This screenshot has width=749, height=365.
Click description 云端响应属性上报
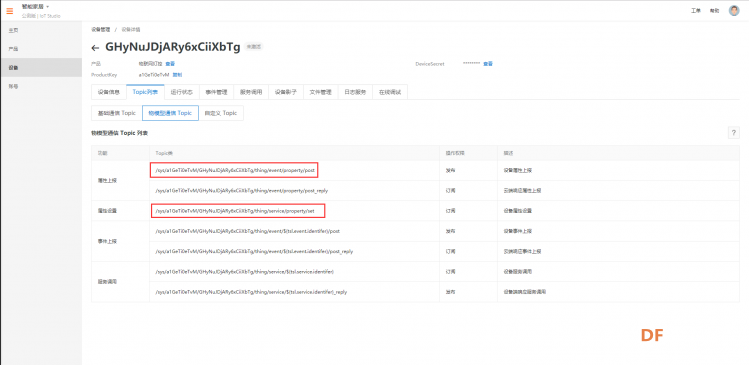[x=522, y=191]
